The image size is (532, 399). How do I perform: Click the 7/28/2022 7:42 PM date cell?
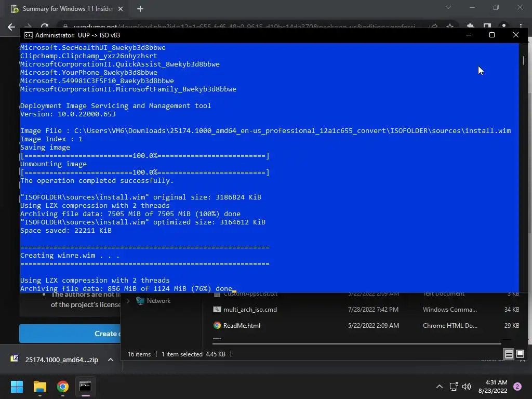point(373,310)
